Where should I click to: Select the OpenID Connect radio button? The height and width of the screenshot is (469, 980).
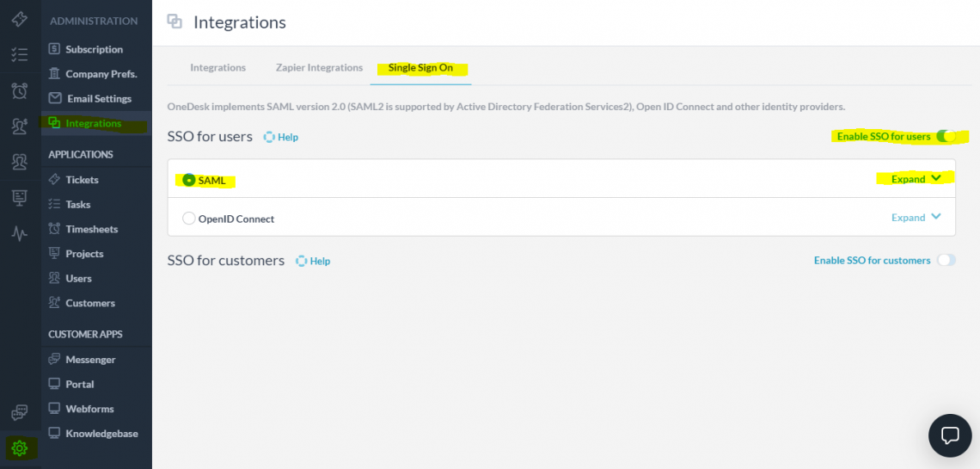(189, 219)
